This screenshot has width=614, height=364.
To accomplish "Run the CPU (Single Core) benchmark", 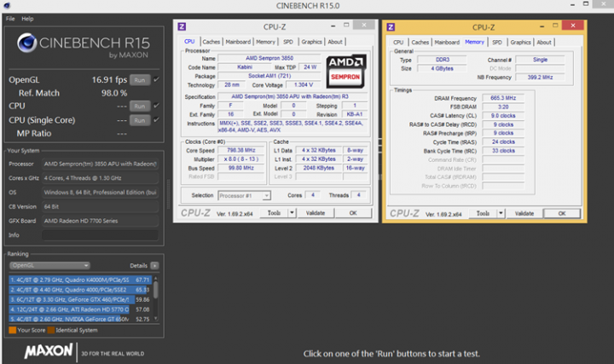I will (140, 120).
